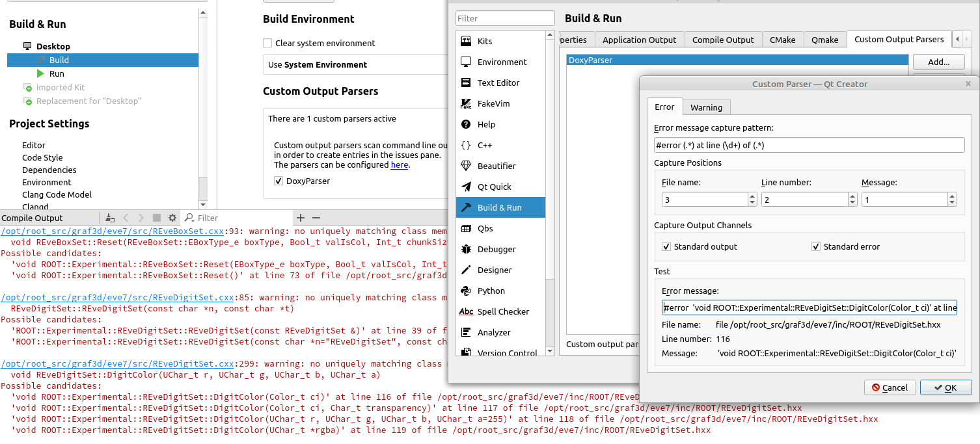Screen dimensions: 980x444
Task: Open Code Style project settings
Action: [42, 157]
